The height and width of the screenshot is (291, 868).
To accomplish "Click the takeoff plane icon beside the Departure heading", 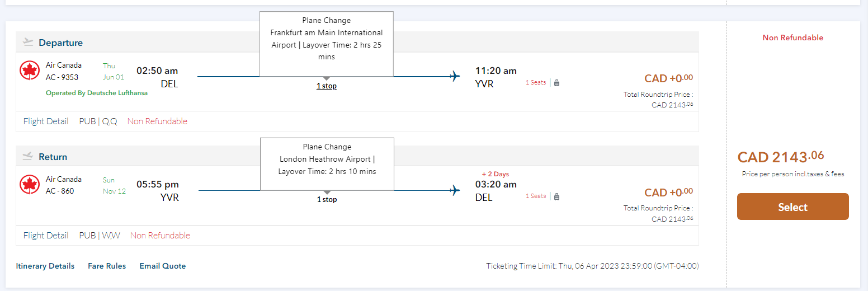I will pos(28,43).
